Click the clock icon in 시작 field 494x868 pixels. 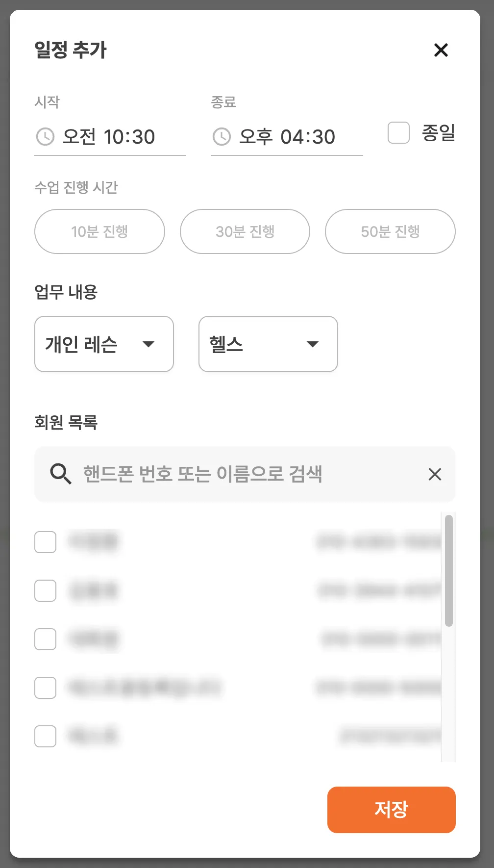pyautogui.click(x=46, y=136)
